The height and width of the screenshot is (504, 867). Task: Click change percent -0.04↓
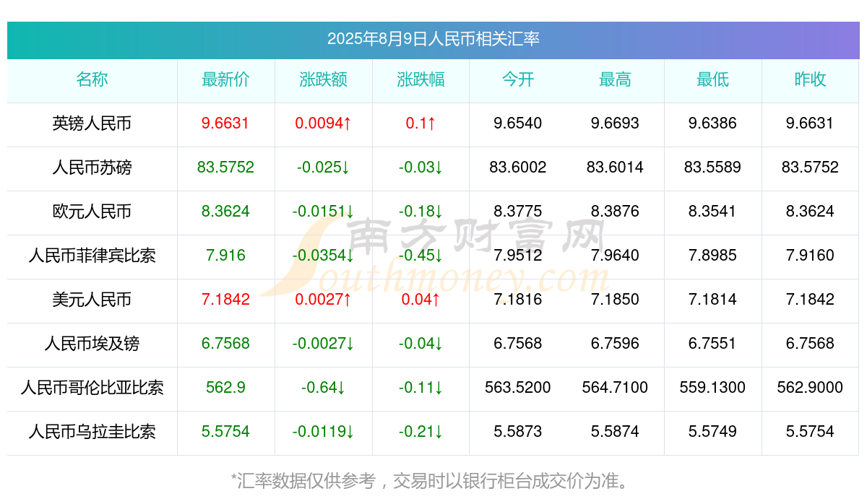coord(420,344)
